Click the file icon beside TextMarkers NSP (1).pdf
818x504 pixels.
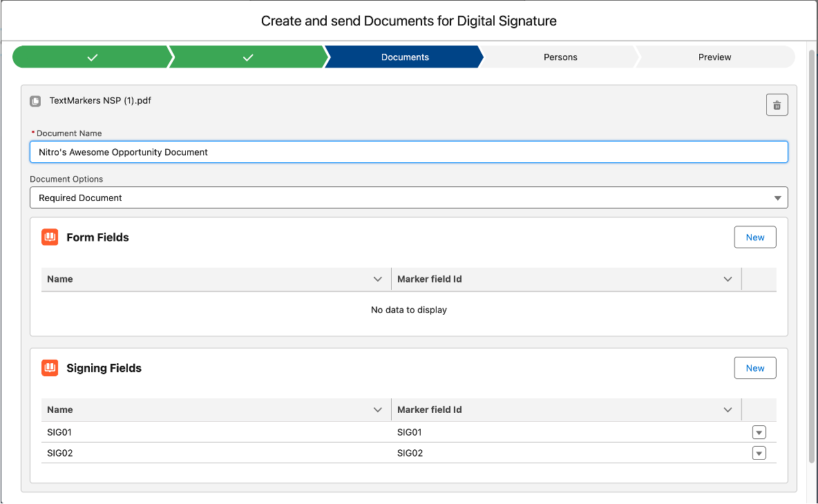coord(35,101)
